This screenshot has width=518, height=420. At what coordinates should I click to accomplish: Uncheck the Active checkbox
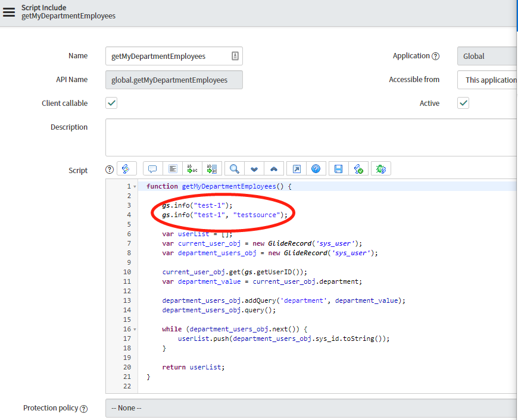463,103
